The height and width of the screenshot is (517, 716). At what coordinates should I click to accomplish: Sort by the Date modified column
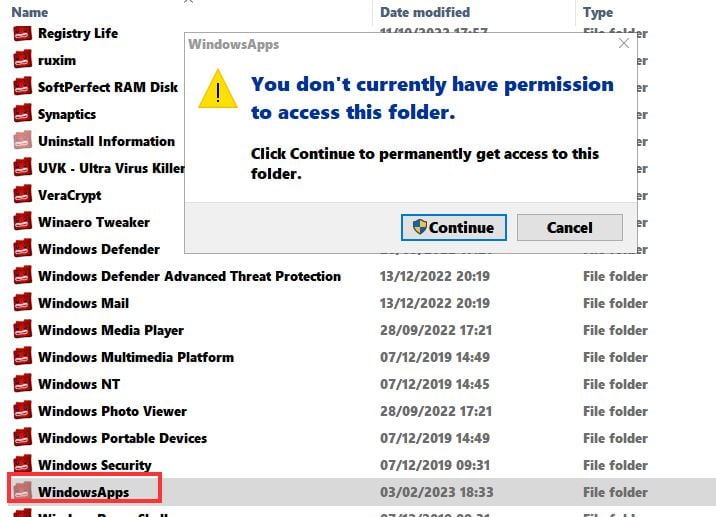(425, 12)
